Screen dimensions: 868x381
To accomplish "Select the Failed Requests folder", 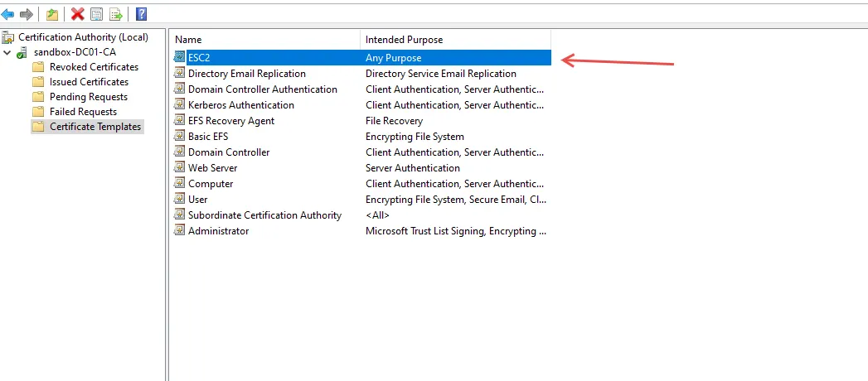I will (83, 112).
